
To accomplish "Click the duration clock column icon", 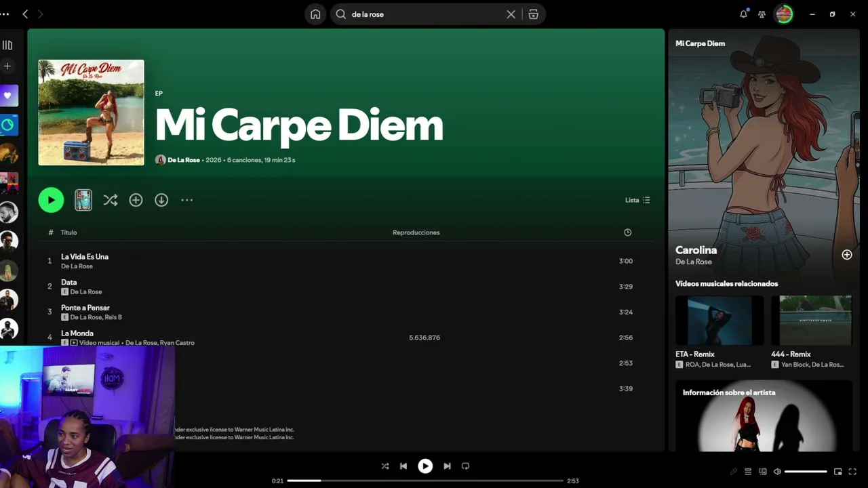I will pyautogui.click(x=628, y=232).
